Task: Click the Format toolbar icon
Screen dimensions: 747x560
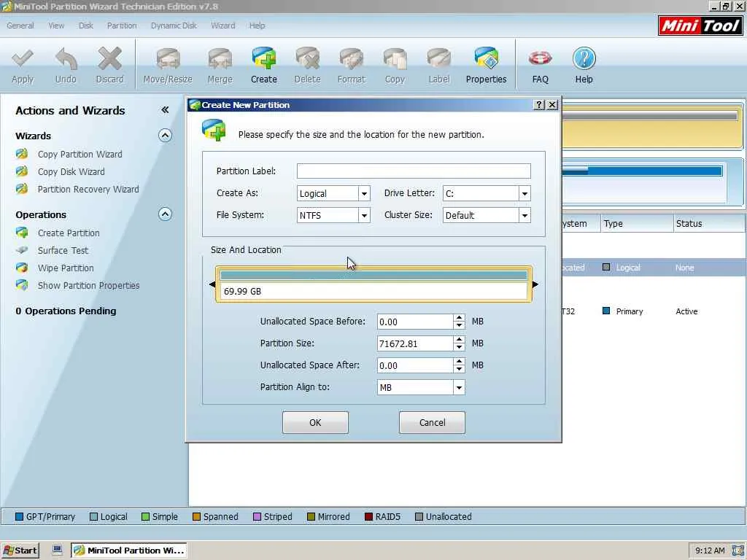Action: pos(351,59)
